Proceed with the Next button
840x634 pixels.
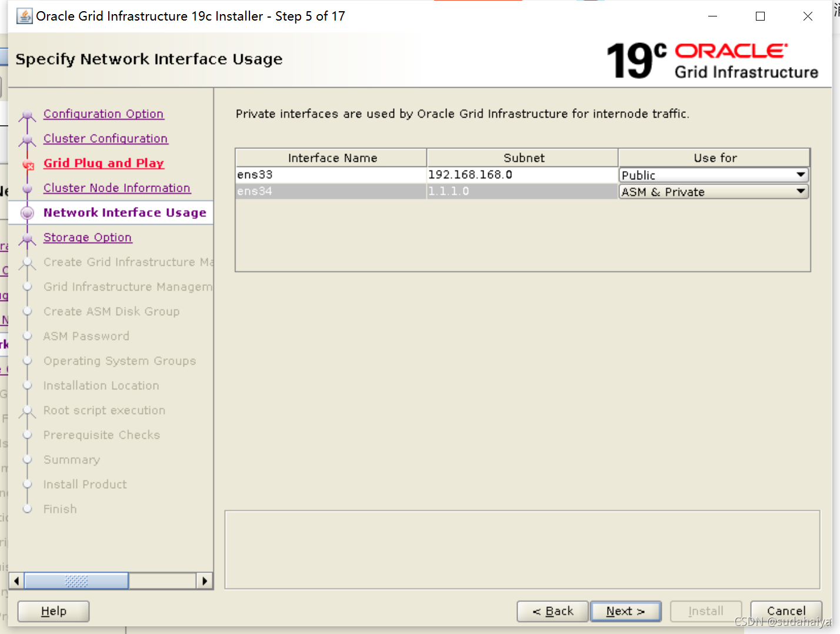pyautogui.click(x=626, y=612)
